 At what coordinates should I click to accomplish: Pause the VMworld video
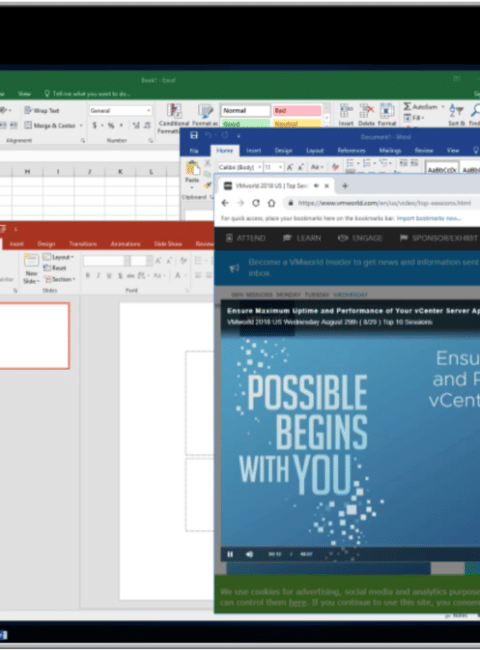click(x=230, y=554)
